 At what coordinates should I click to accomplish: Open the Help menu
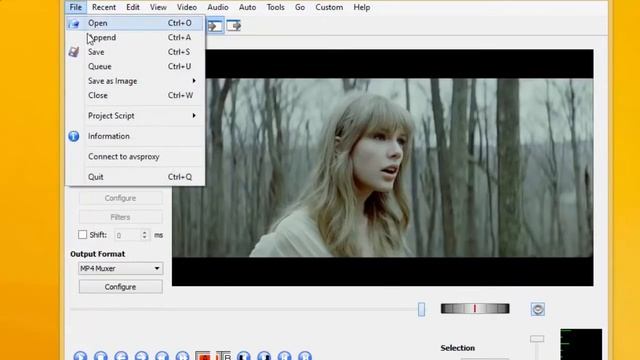click(x=362, y=7)
